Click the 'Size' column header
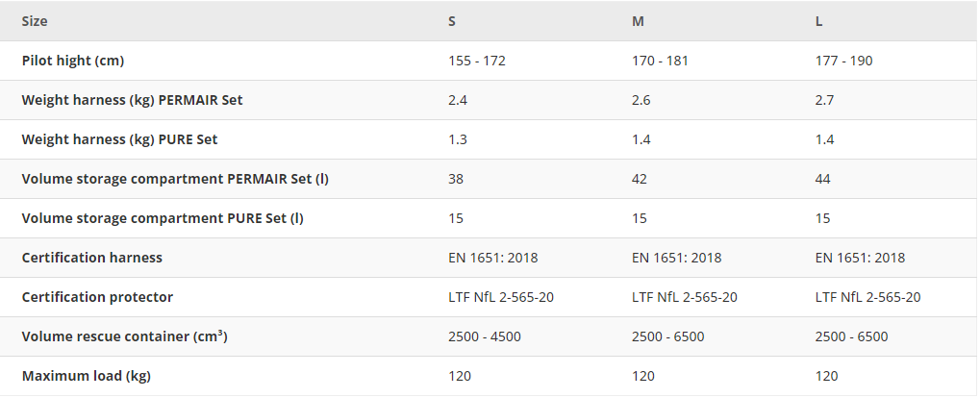This screenshot has height=398, width=980. 35,21
